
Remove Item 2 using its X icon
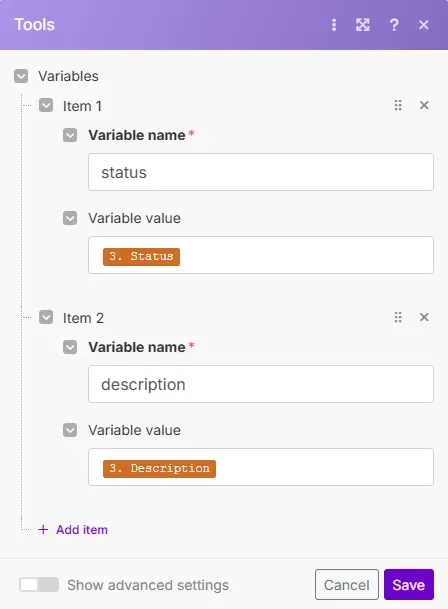pos(424,317)
